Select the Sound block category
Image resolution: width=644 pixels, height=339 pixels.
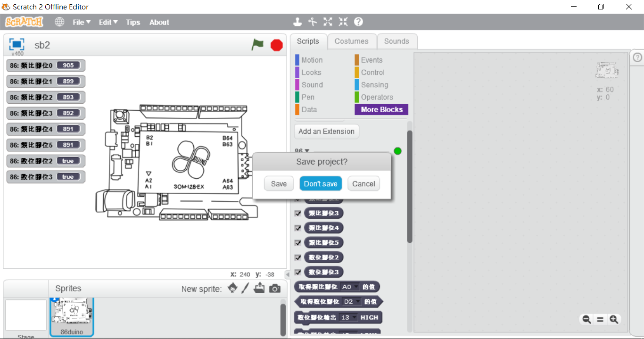tap(312, 85)
